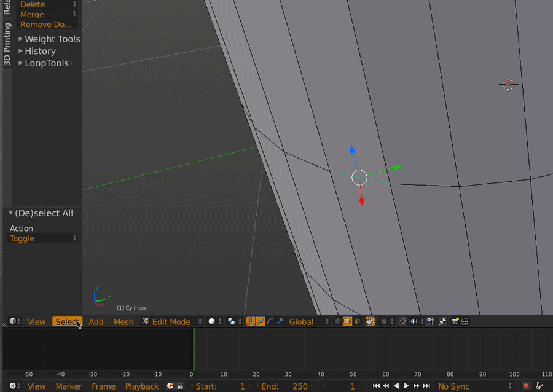This screenshot has width=553, height=392.
Task: Open the Add menu
Action: point(96,321)
